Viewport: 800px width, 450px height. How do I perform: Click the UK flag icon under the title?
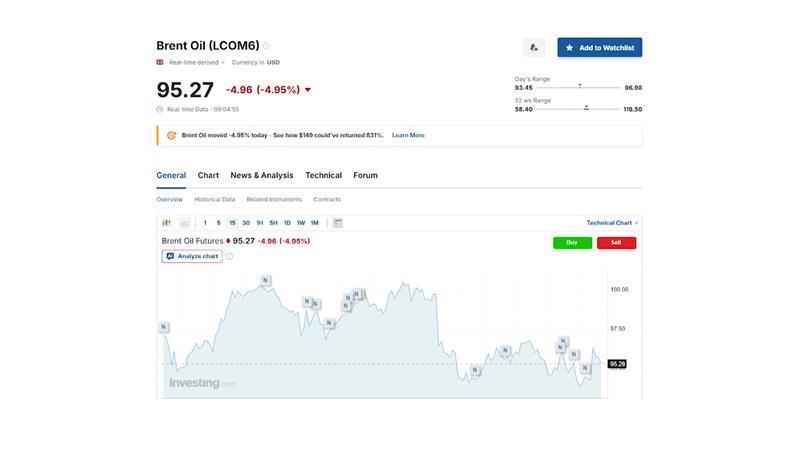point(160,62)
